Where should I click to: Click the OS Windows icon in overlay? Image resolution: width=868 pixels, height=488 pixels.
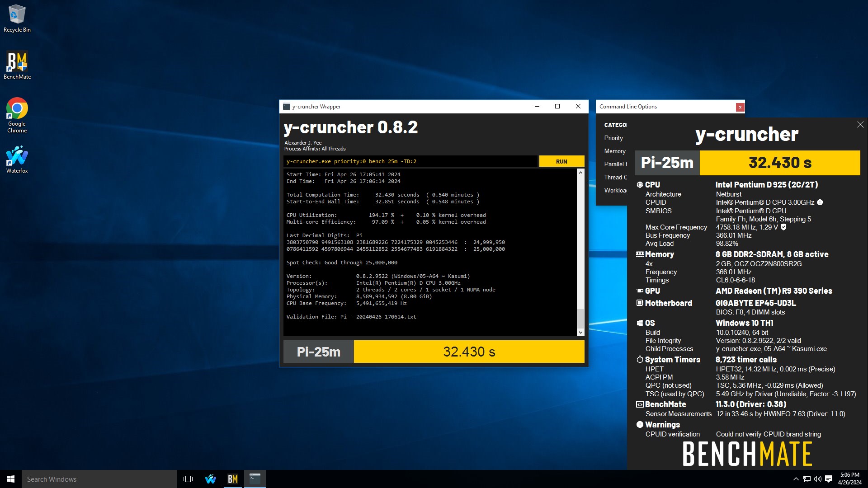point(640,323)
